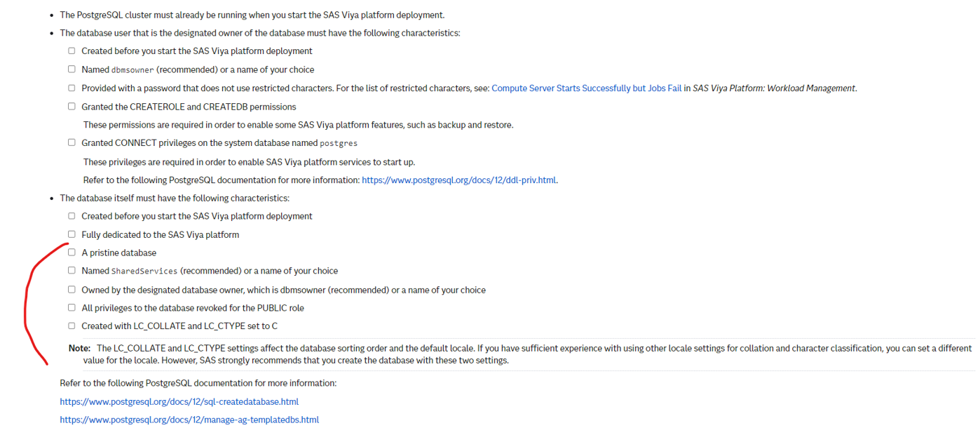Open 'Compute Server Starts Successfully but Jobs Fail' link

586,88
